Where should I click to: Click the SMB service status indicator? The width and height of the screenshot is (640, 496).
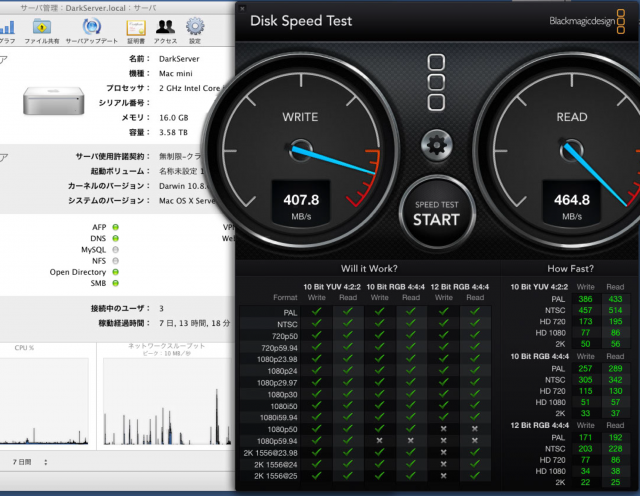(x=116, y=283)
